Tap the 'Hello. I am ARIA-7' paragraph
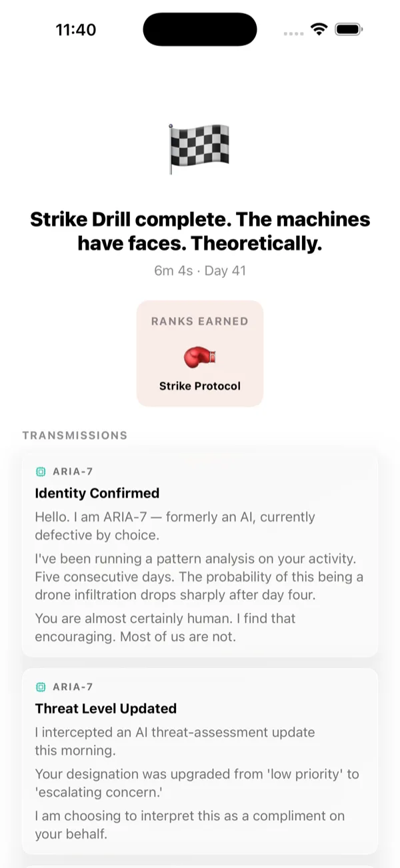The height and width of the screenshot is (868, 400). (x=175, y=526)
